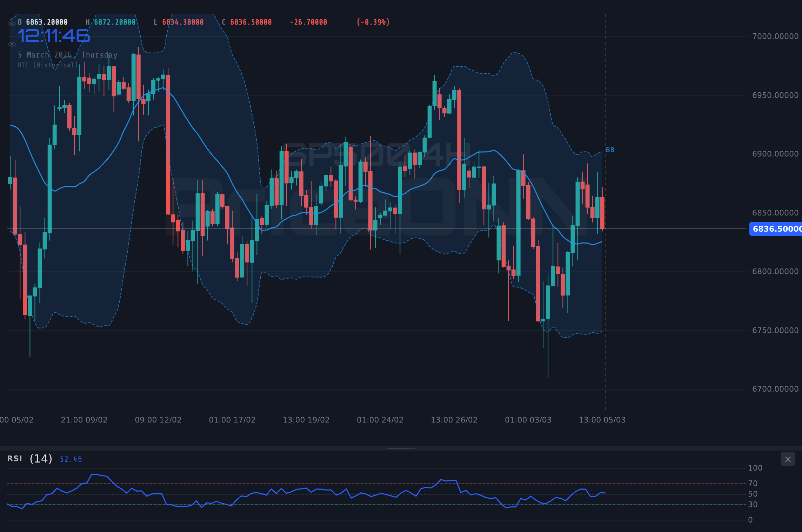Click the UTC (Historical) label

[x=48, y=65]
